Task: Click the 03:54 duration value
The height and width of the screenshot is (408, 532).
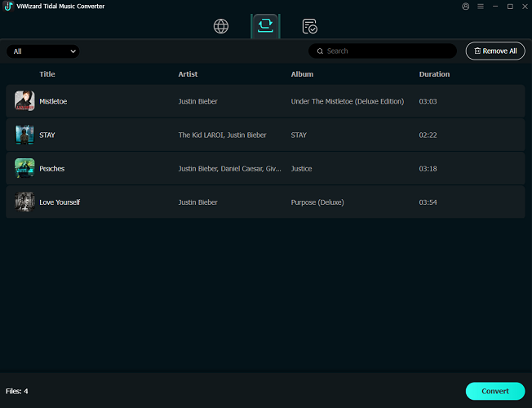Action: coord(428,202)
